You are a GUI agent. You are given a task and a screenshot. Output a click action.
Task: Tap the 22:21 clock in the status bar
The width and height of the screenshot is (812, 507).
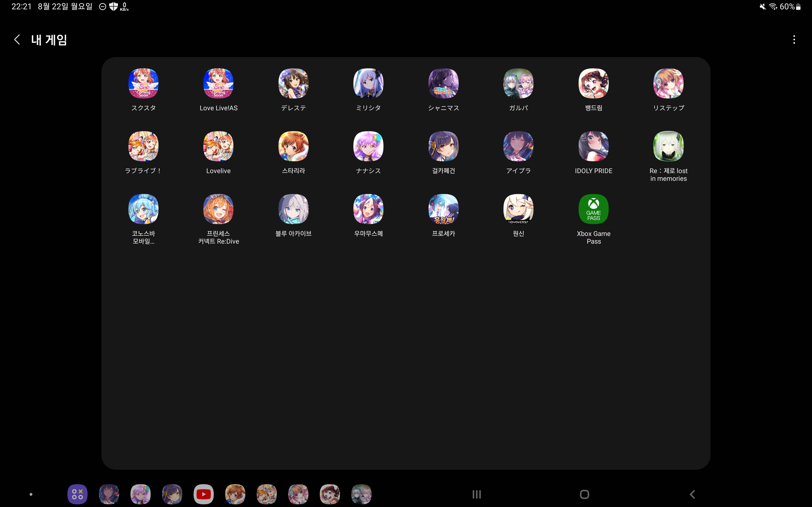21,7
